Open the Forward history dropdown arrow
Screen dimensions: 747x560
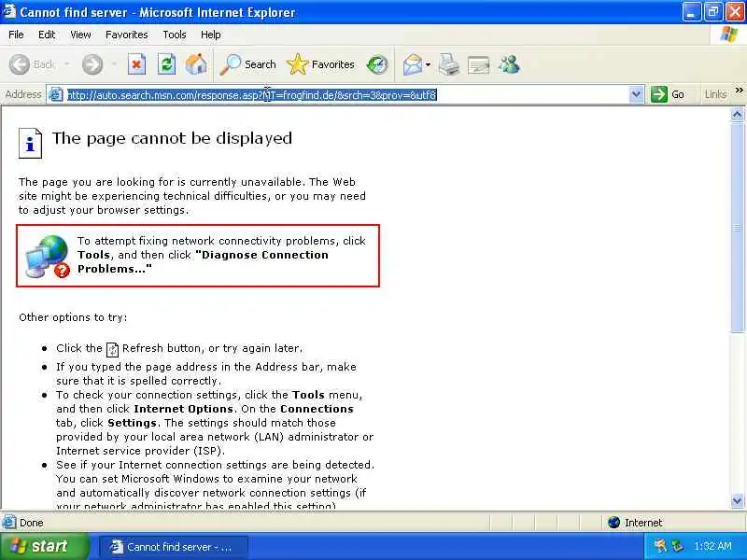pyautogui.click(x=114, y=64)
